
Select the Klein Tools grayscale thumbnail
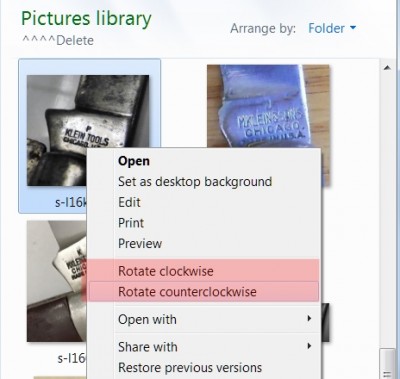click(x=88, y=130)
